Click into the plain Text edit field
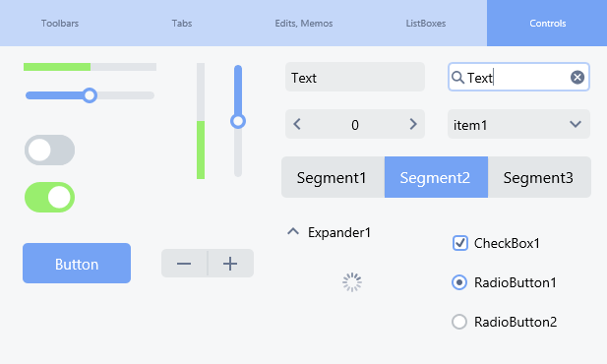This screenshot has height=364, width=607. [x=355, y=77]
